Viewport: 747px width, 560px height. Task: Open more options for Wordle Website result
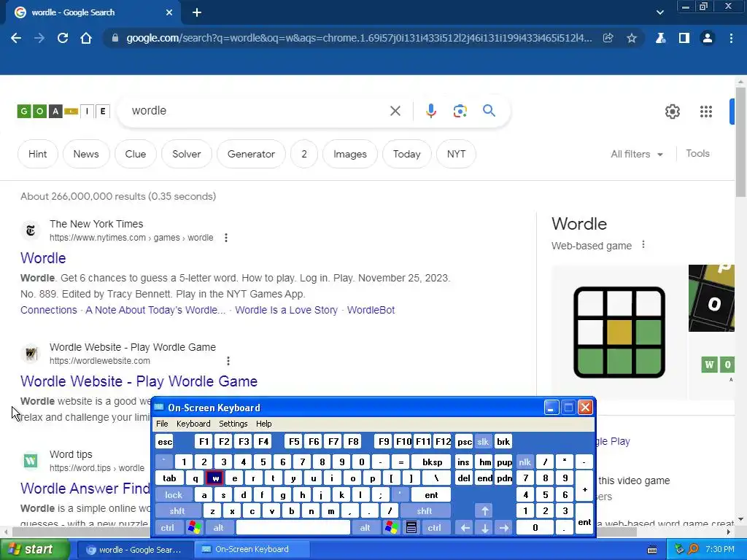tap(228, 361)
